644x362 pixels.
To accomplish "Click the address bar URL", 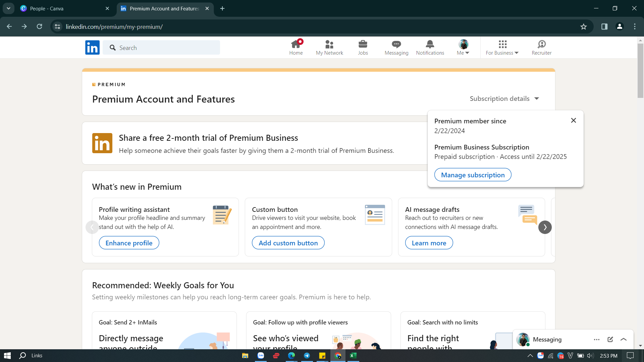I will click(114, 27).
